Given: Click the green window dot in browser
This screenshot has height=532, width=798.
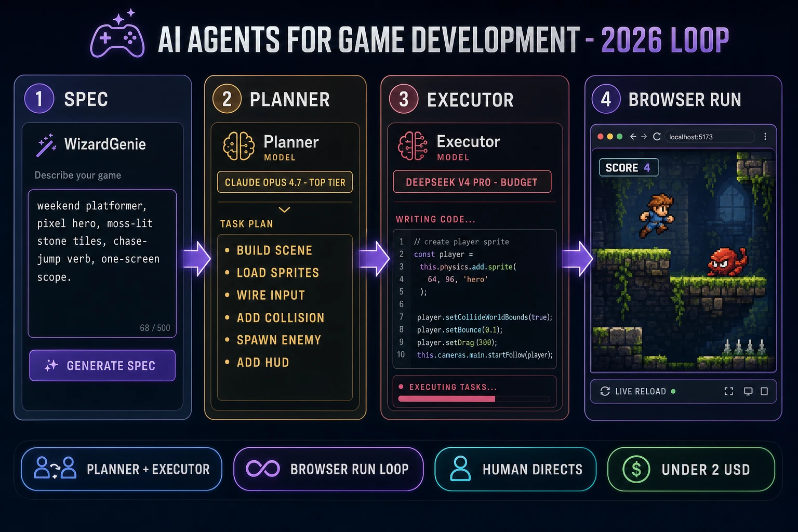Looking at the screenshot, I should 619,137.
